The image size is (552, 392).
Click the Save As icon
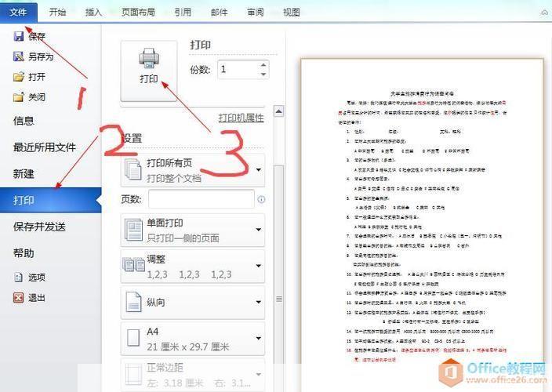click(x=19, y=56)
